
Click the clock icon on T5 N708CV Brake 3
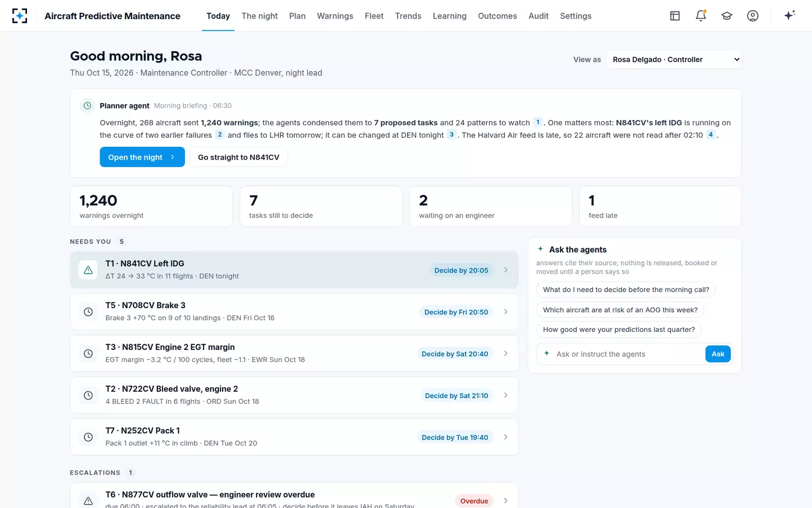coord(89,312)
